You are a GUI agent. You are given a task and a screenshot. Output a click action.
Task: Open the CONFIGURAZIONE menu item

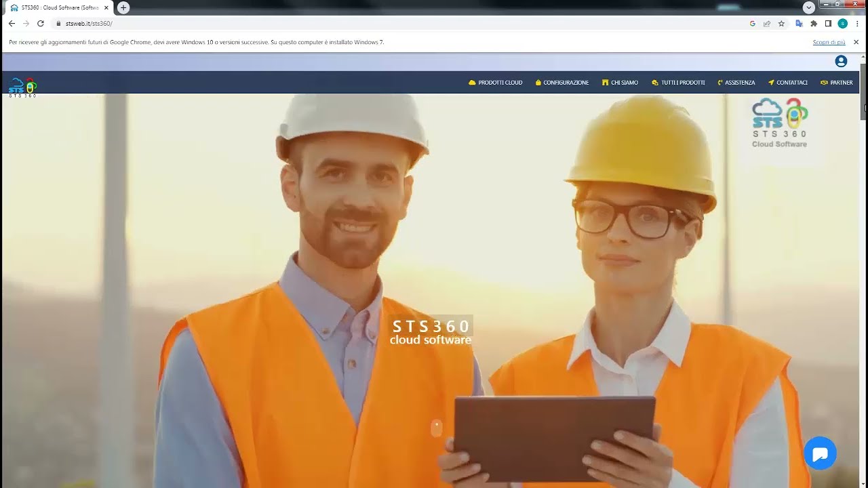[562, 83]
